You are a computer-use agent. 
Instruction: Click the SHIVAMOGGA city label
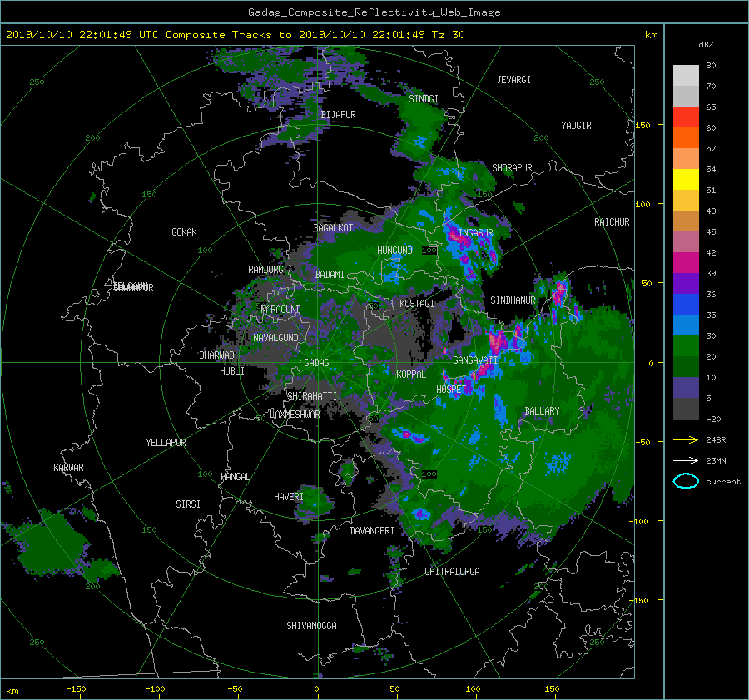311,626
